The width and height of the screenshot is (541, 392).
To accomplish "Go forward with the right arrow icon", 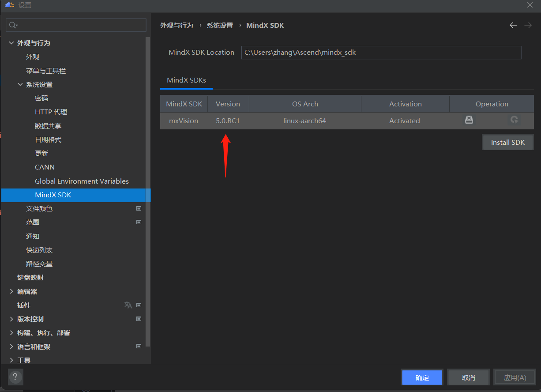I will pos(528,25).
